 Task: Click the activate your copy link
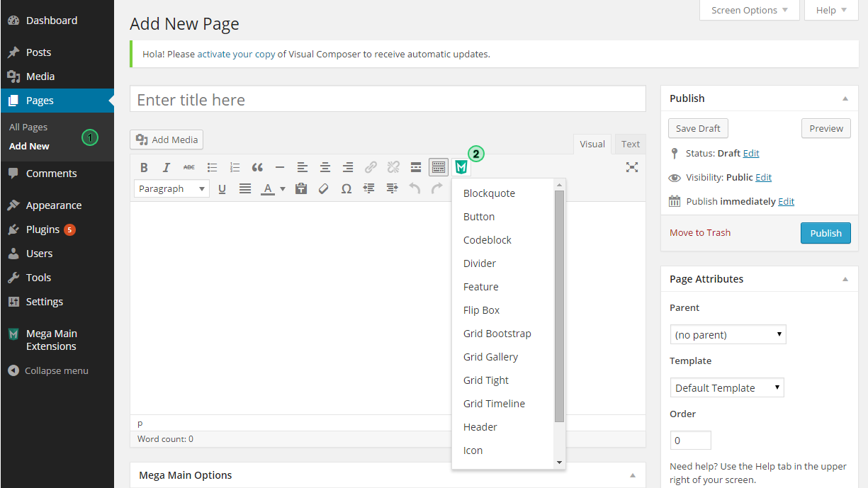click(x=236, y=54)
